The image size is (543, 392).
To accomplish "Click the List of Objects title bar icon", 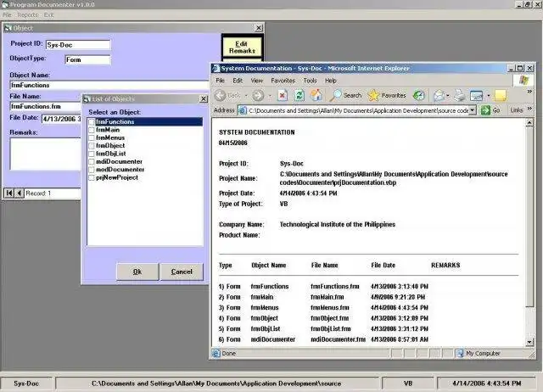I will 87,99.
